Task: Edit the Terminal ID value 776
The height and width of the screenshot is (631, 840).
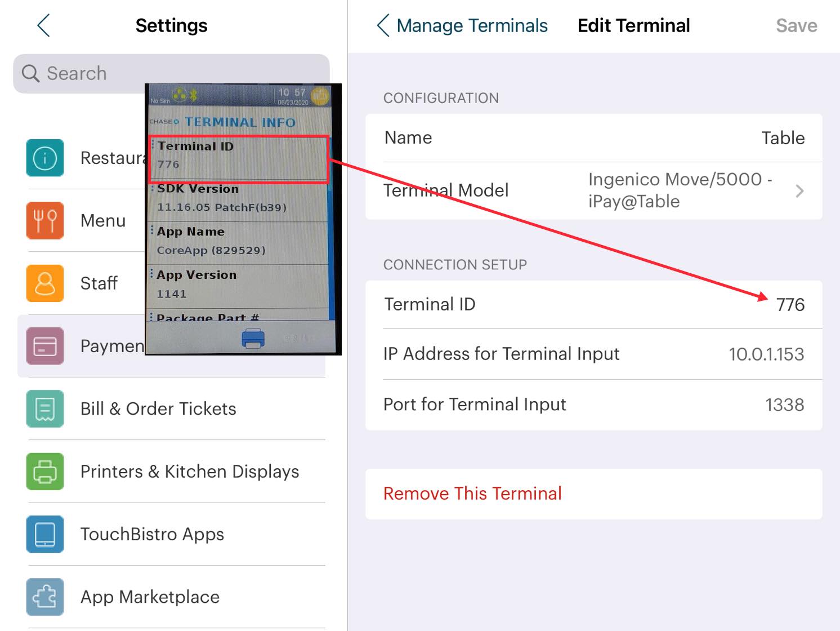Action: point(792,304)
